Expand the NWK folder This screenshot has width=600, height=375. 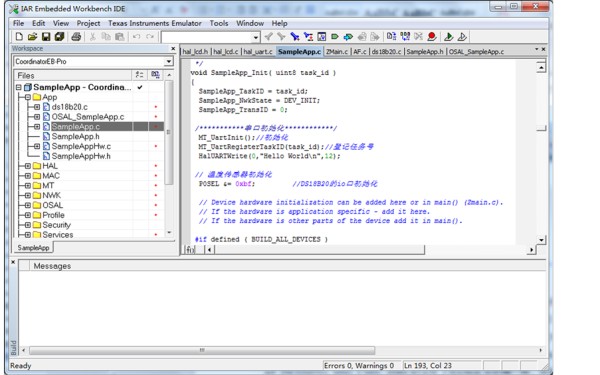click(x=28, y=196)
